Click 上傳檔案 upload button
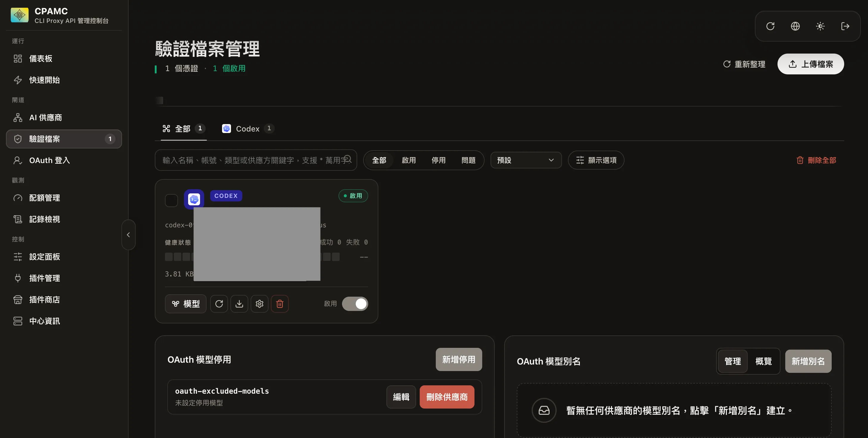868x438 pixels. click(810, 64)
